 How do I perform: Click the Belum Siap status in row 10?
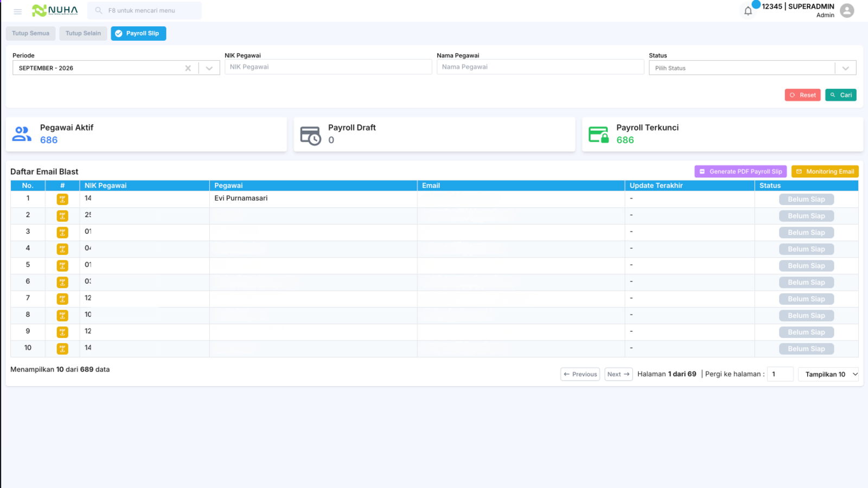point(806,349)
